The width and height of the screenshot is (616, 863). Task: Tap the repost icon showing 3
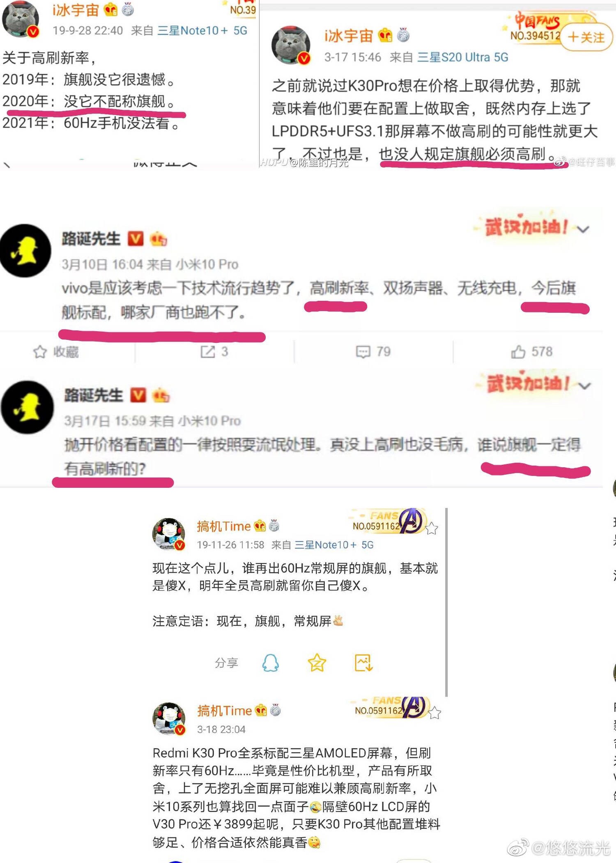pos(207,352)
